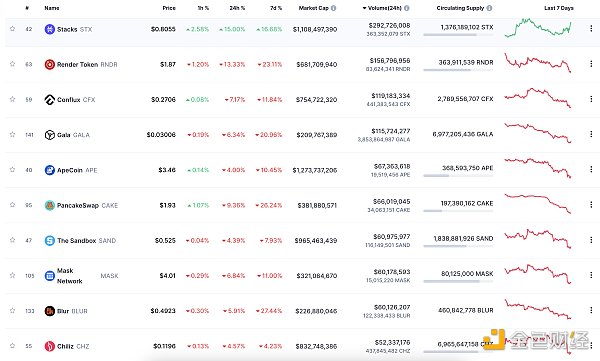The width and height of the screenshot is (600, 361).
Task: Open the three-dot menu for ApeCoin
Action: coord(591,169)
